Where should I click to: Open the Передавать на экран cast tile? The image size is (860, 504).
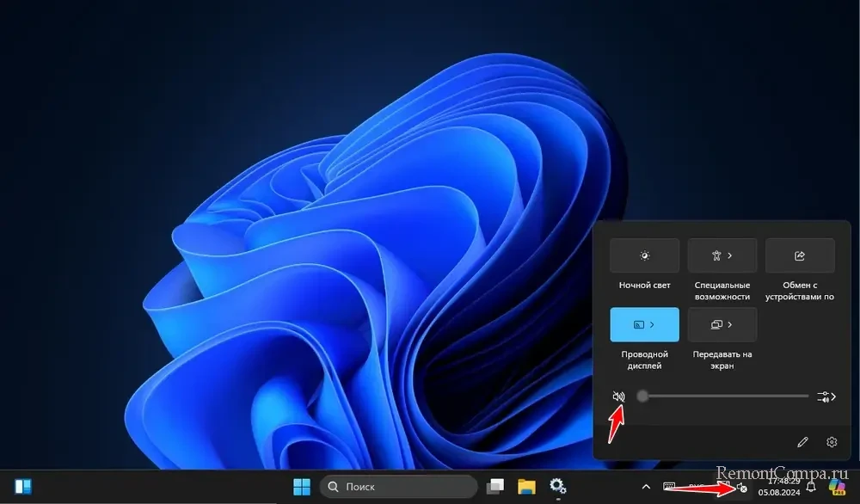(x=722, y=324)
